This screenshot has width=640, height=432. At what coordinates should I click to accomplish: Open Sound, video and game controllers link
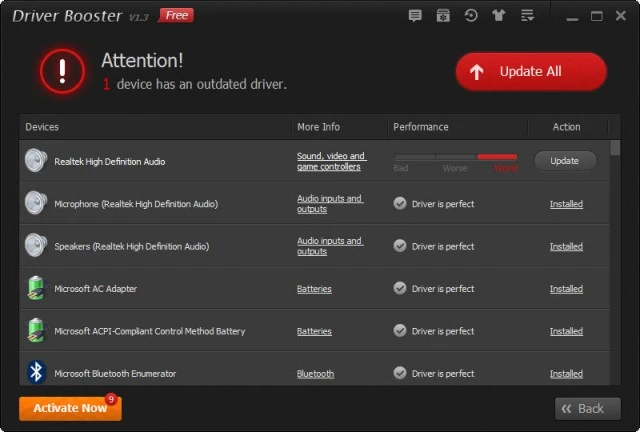tap(331, 161)
